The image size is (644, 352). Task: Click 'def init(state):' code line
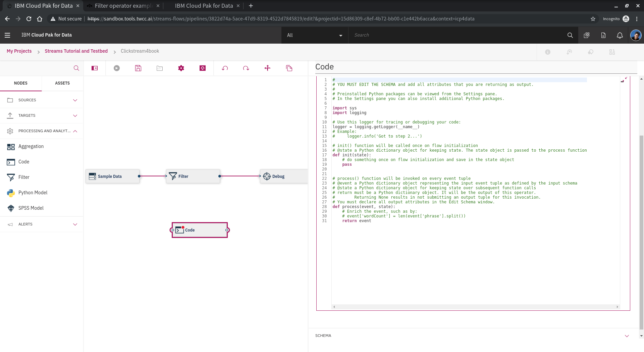[x=352, y=155]
